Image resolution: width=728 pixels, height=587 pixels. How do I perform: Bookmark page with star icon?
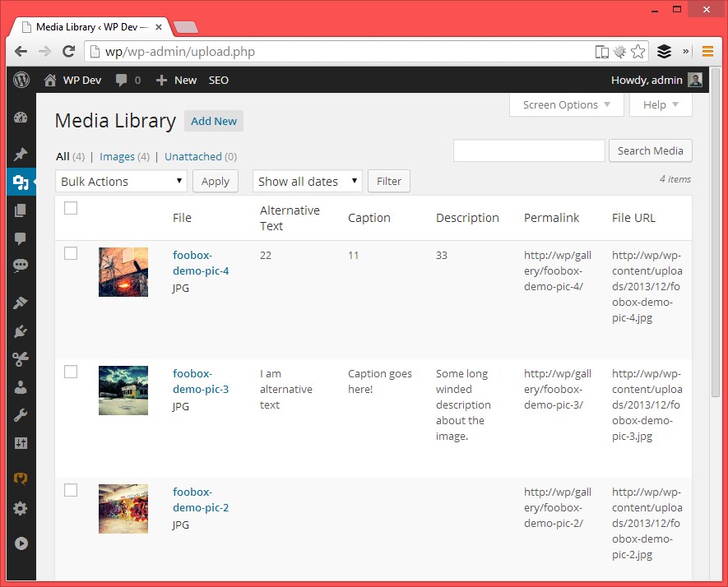[x=638, y=52]
